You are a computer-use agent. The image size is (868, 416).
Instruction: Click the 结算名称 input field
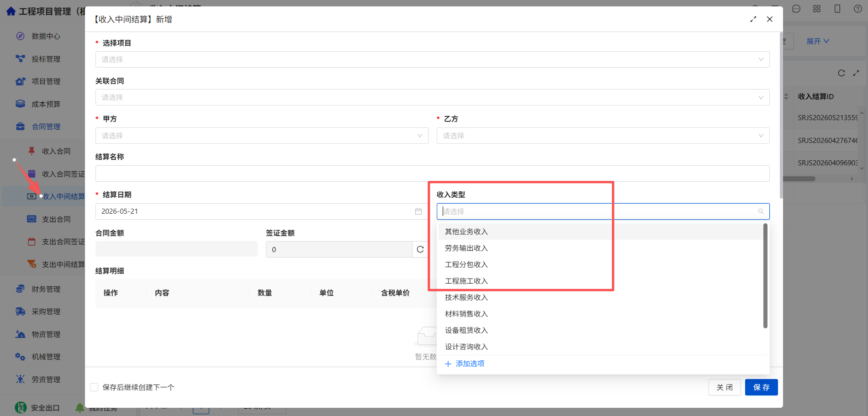pos(432,174)
